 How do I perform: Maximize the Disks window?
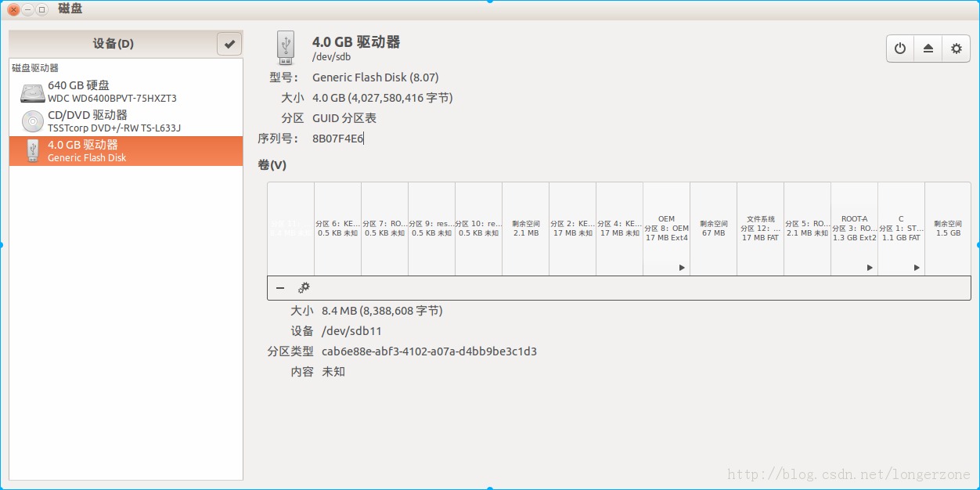click(41, 9)
